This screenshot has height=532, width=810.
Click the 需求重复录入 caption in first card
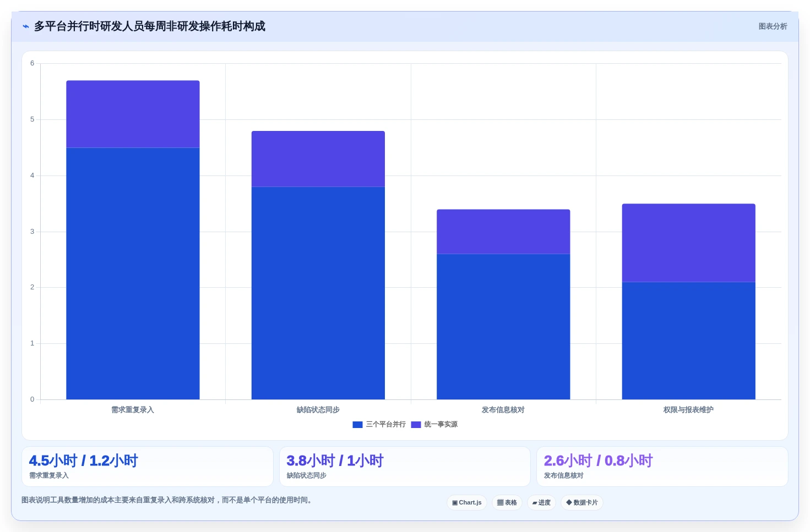(49, 475)
